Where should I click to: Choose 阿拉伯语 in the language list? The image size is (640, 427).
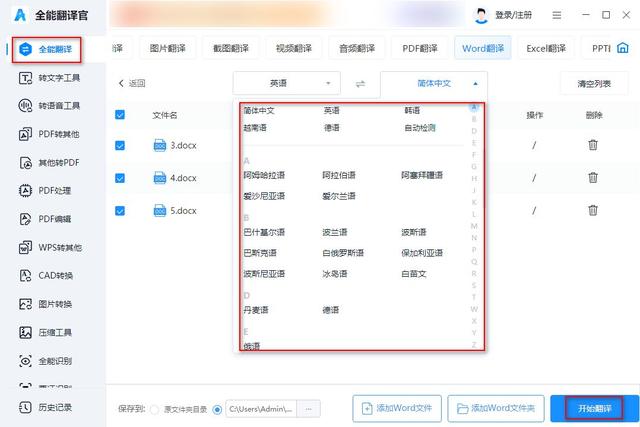click(x=339, y=175)
